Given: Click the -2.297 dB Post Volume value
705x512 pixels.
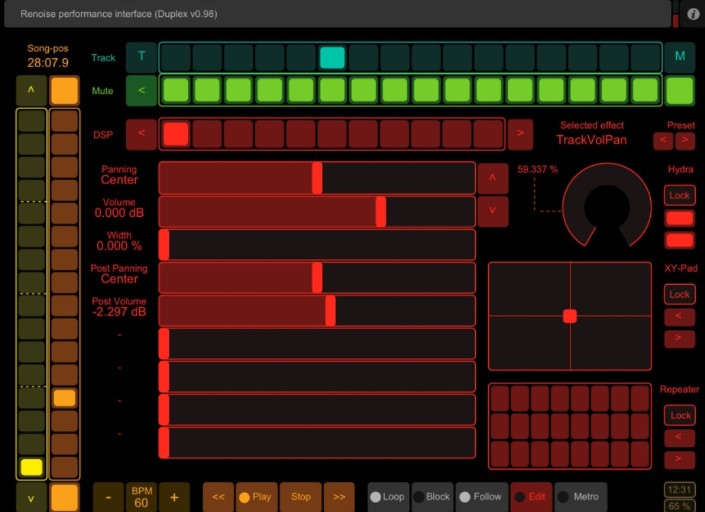Looking at the screenshot, I should (x=119, y=312).
